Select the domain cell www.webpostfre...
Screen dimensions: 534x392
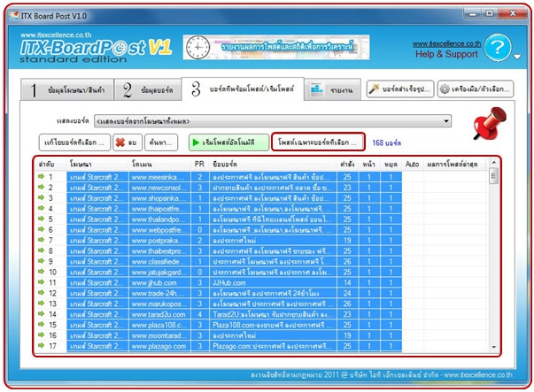point(159,230)
